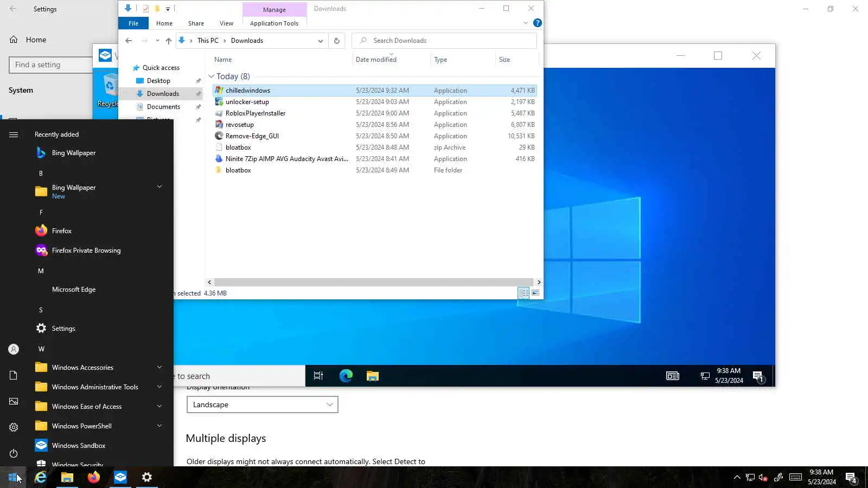Select Documents in the Explorer navigation pane
The width and height of the screenshot is (868, 488).
point(163,107)
